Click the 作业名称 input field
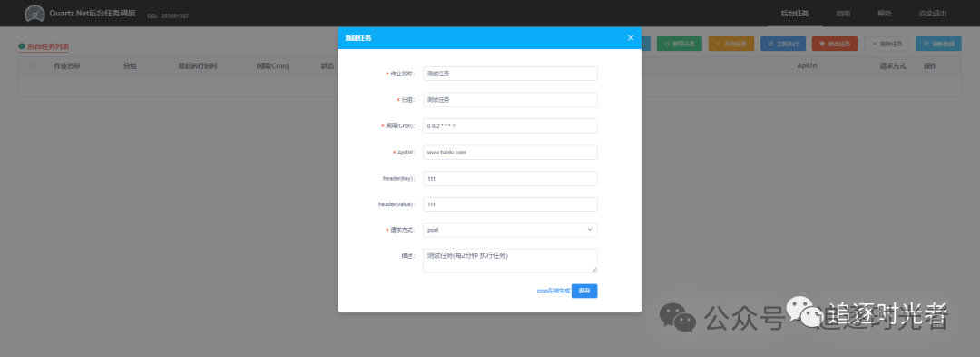The width and height of the screenshot is (980, 357). [x=510, y=74]
